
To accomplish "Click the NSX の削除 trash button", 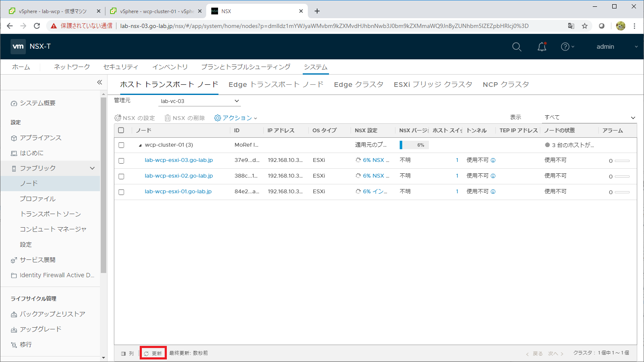I will tap(185, 118).
